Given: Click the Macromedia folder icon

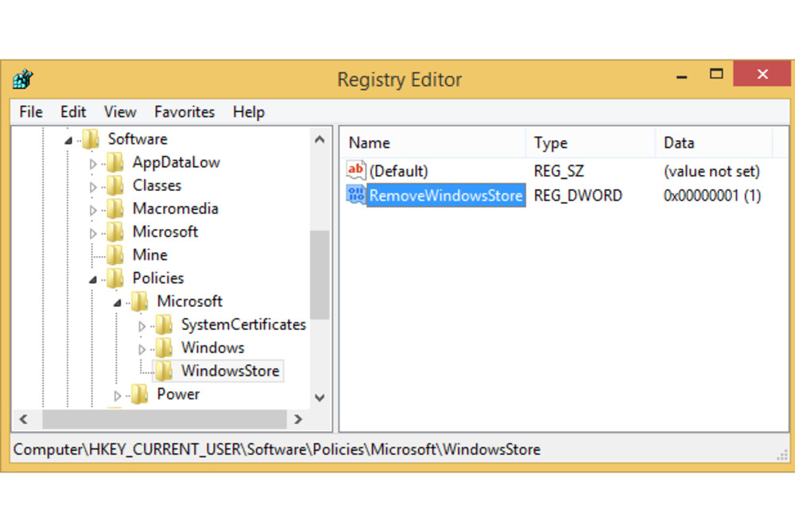Looking at the screenshot, I should point(115,208).
